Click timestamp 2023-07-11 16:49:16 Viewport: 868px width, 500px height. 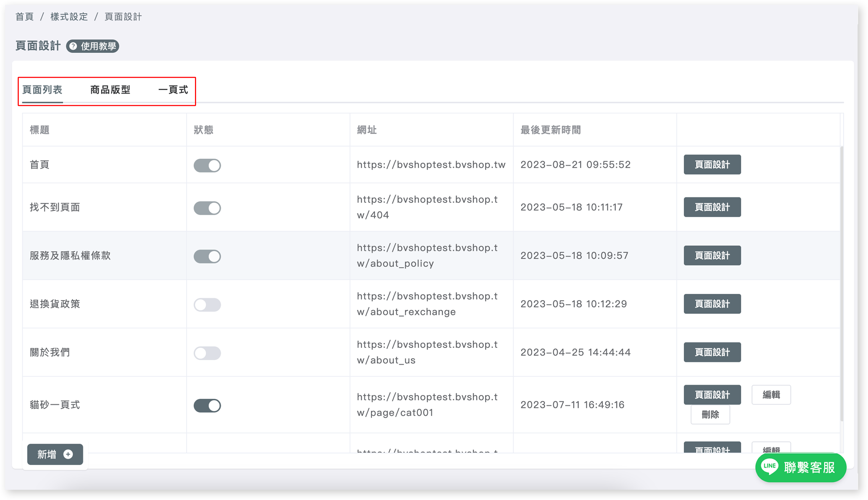[x=572, y=405]
